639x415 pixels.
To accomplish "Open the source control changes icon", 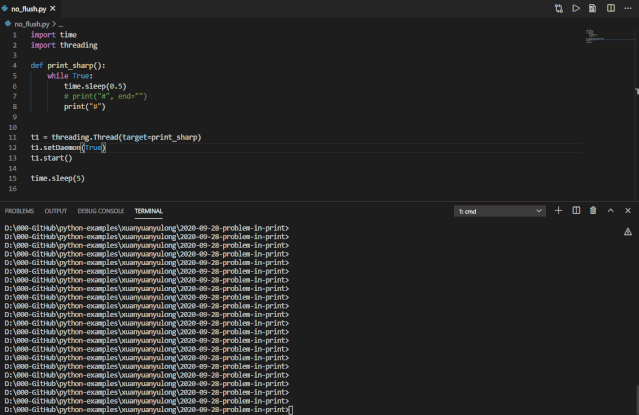I will tap(559, 8).
